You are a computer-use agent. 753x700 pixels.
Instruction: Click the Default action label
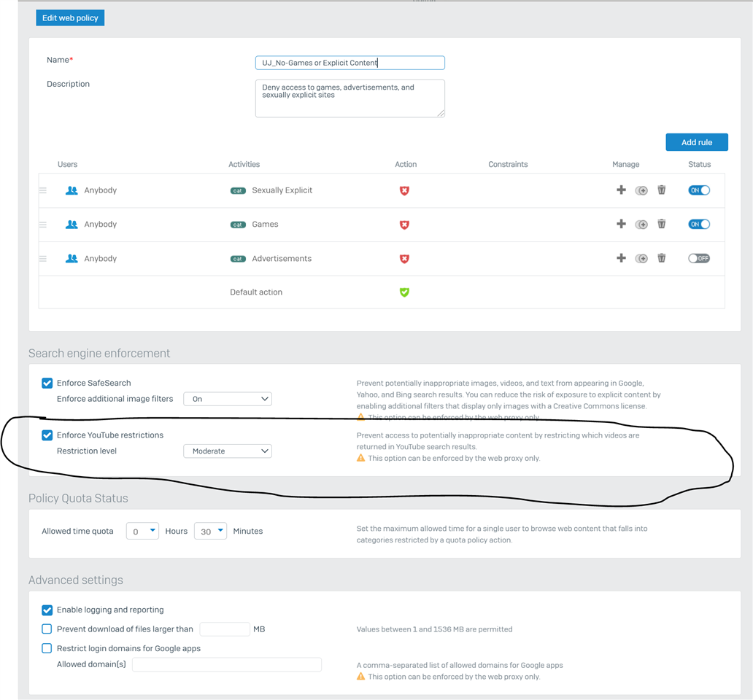pos(256,292)
